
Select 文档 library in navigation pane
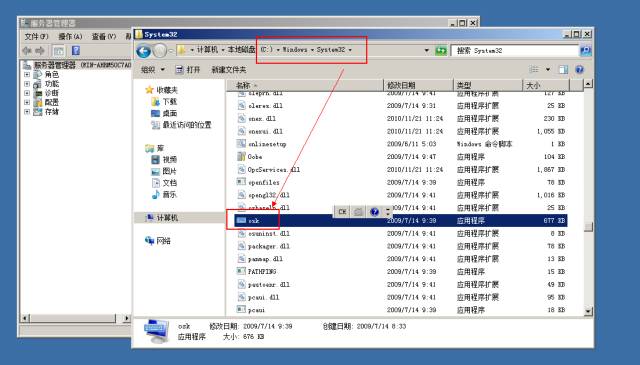[x=169, y=182]
